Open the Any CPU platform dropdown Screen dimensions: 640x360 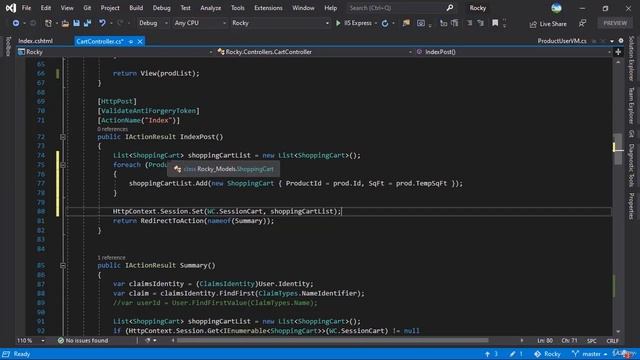coord(200,23)
